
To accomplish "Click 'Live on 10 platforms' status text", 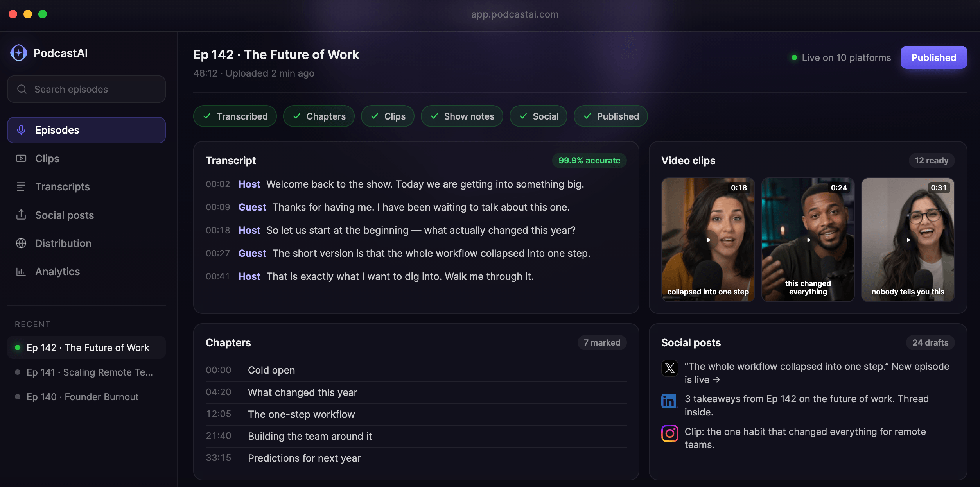I will click(x=846, y=57).
